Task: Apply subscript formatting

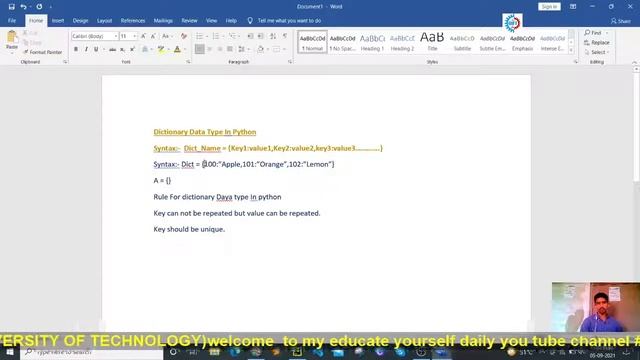Action: click(122, 49)
